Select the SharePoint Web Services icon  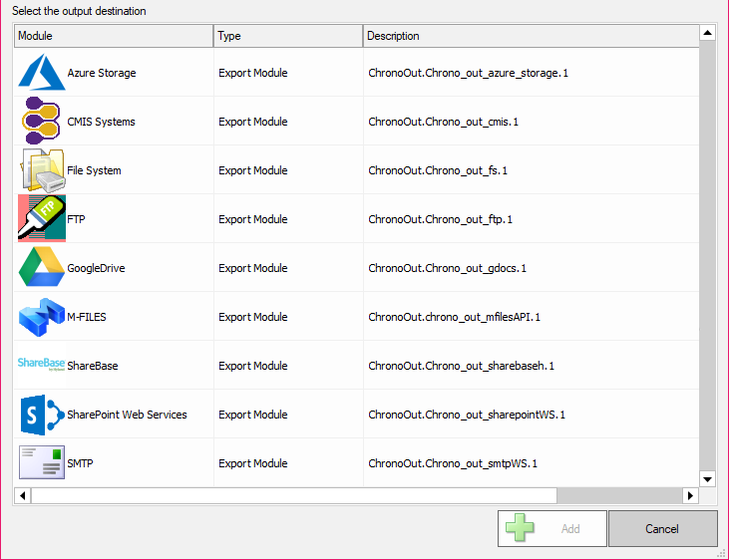(x=41, y=415)
